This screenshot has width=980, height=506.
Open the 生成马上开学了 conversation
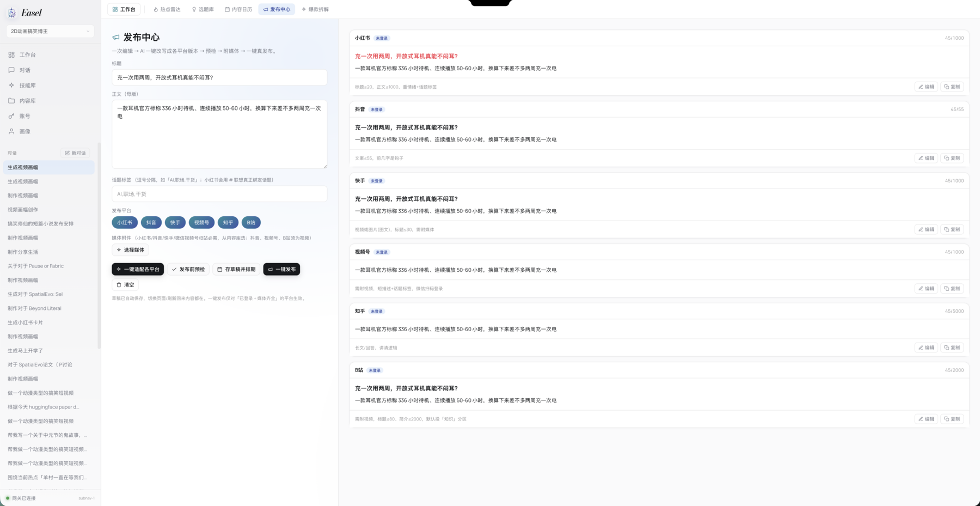(x=49, y=351)
